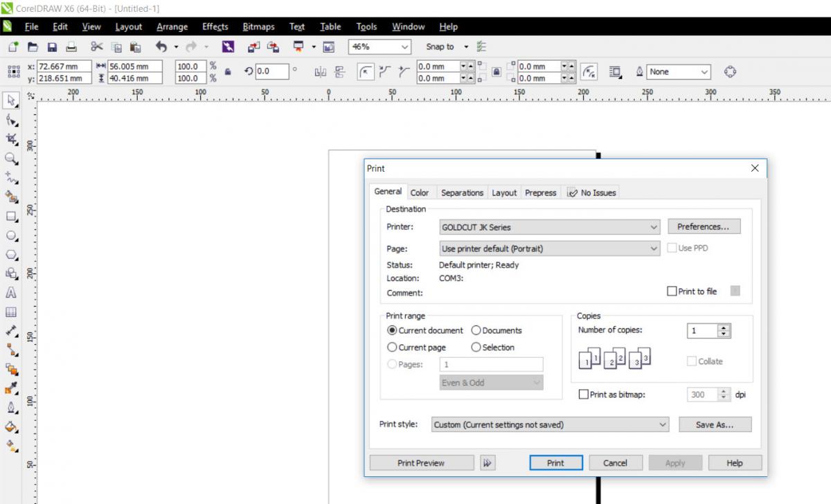Open a file with the folder icon
The height and width of the screenshot is (504, 831).
coord(33,47)
